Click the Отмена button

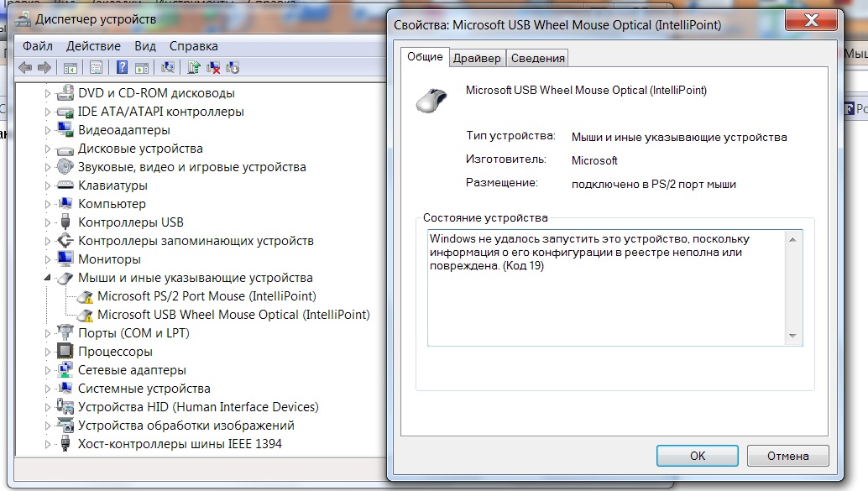point(787,456)
